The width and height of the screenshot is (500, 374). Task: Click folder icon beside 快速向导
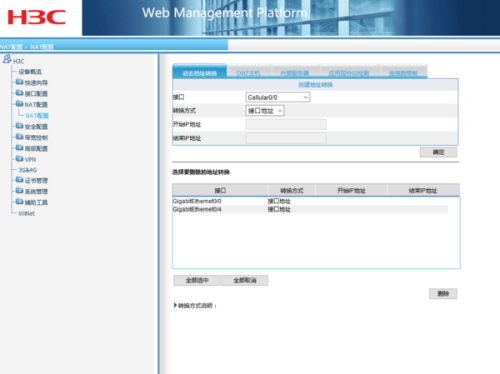coord(20,82)
